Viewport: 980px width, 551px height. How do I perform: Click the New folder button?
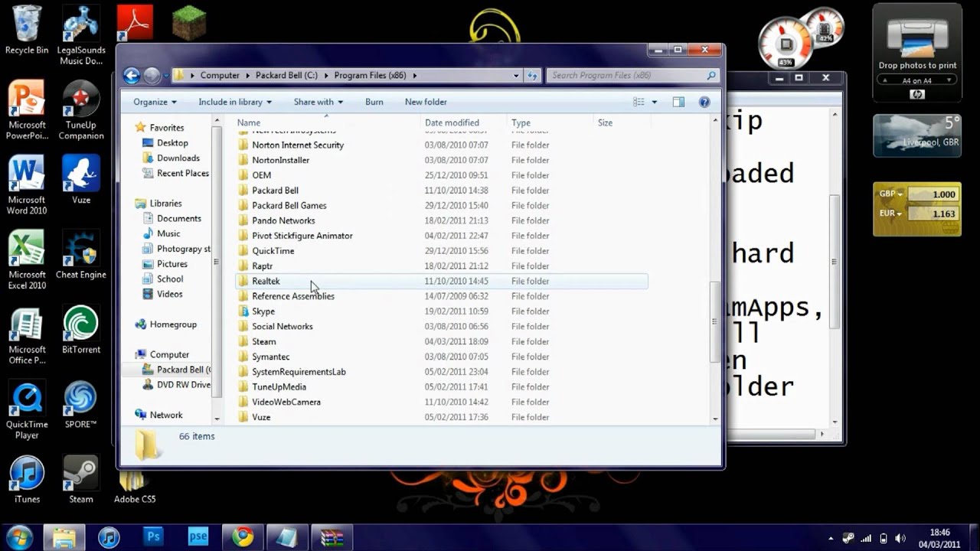(426, 102)
